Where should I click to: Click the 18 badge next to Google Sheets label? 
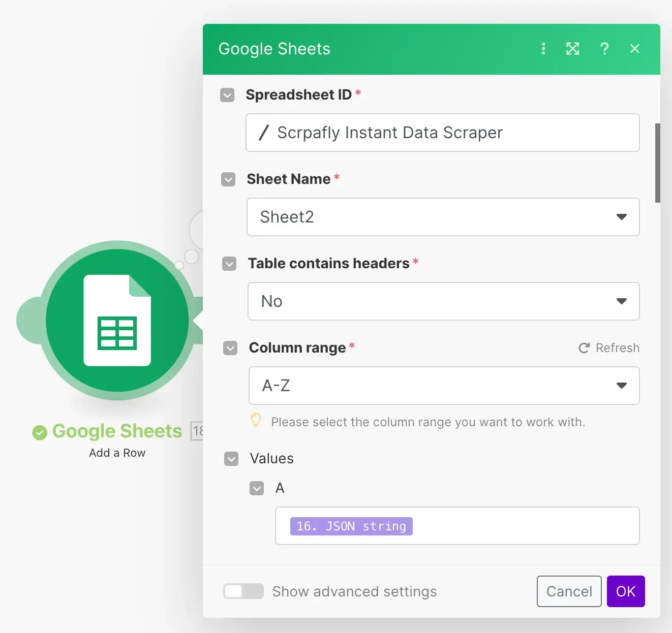point(198,431)
